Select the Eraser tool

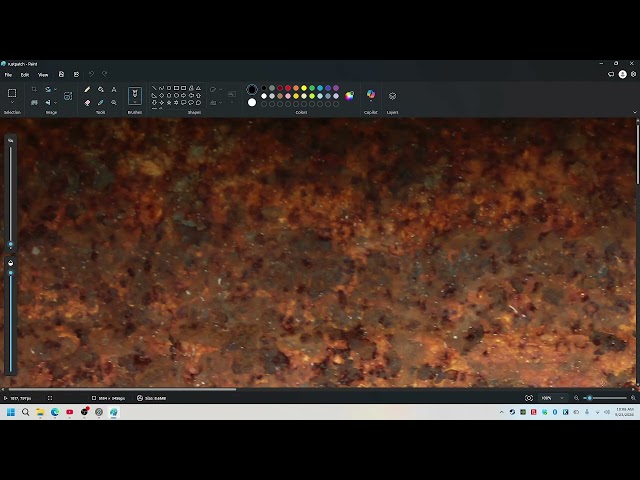[87, 102]
